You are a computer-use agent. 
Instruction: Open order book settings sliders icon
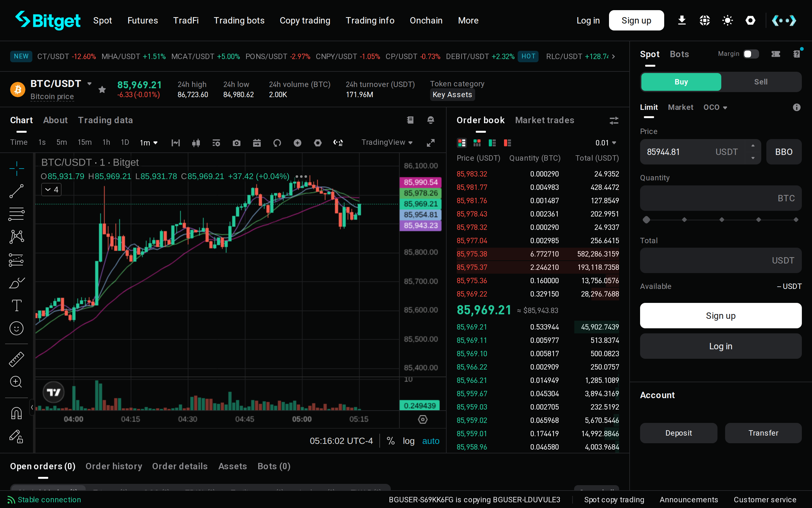click(x=614, y=121)
